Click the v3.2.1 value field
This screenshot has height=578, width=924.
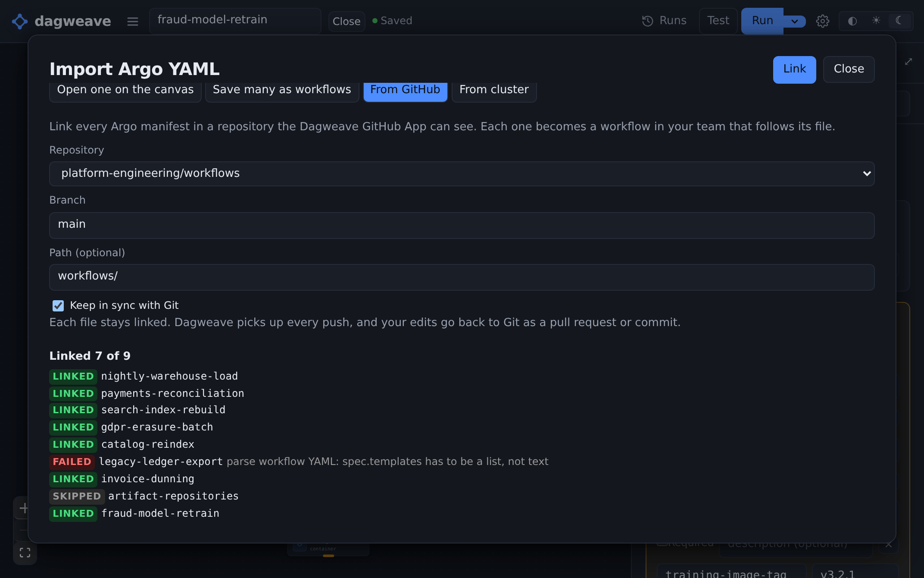855,571
